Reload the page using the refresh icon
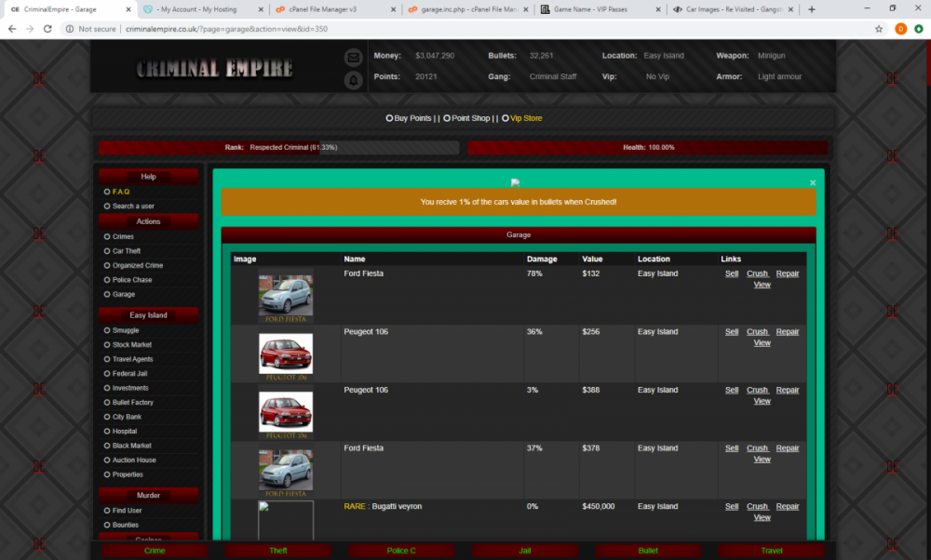The width and height of the screenshot is (931, 560). tap(48, 29)
